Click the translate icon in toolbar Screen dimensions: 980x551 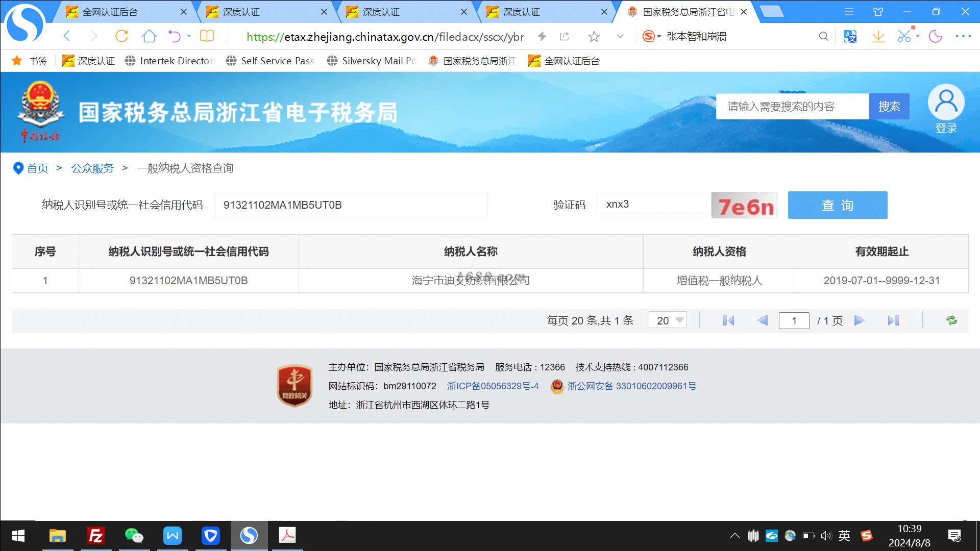pos(850,36)
